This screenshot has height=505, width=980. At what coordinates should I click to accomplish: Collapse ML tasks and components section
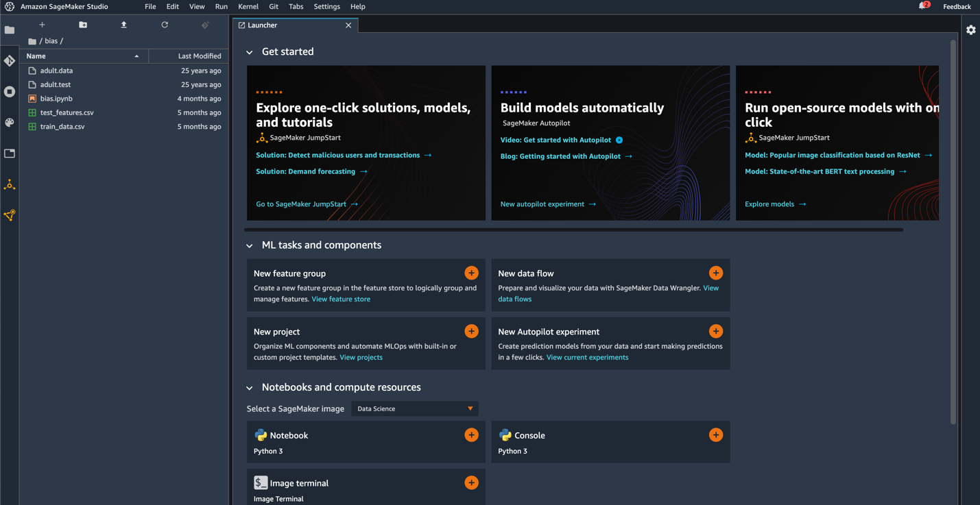click(250, 245)
